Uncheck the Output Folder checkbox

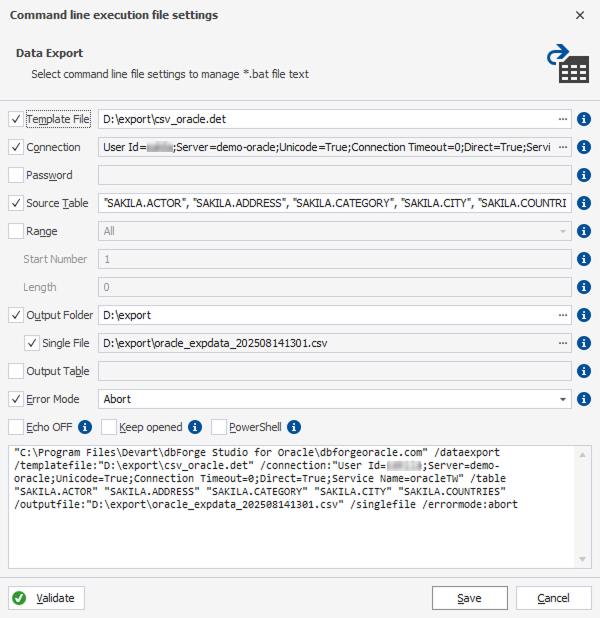(x=16, y=315)
